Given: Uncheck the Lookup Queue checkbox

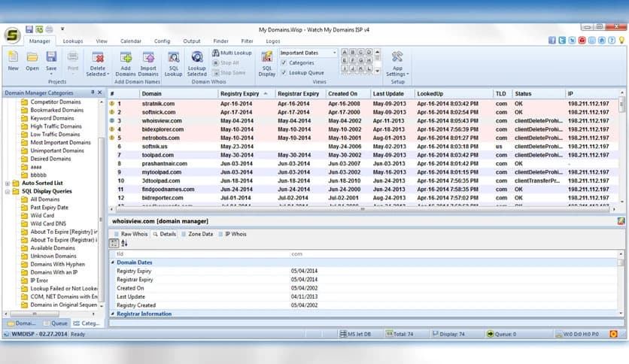Looking at the screenshot, I should (283, 73).
